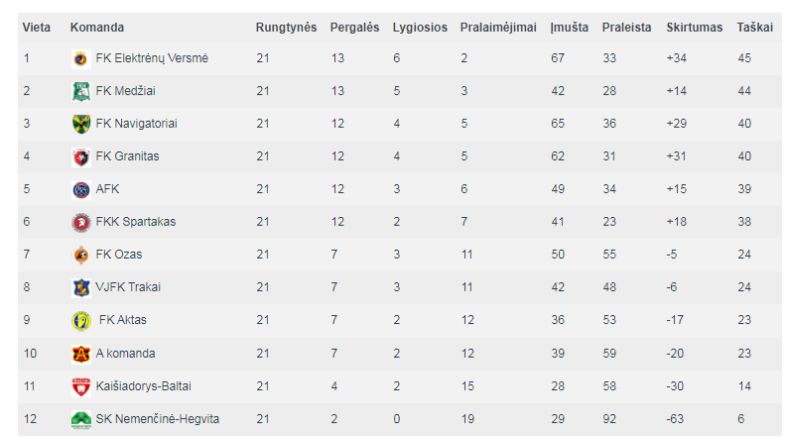The width and height of the screenshot is (789, 442).
Task: Click the FK Navigatoriai team logo
Action: point(81,124)
